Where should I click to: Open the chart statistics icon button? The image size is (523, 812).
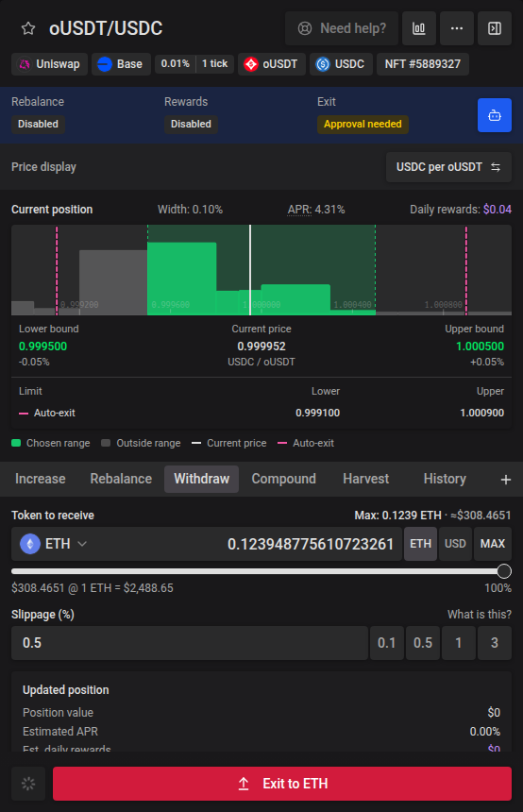click(419, 28)
